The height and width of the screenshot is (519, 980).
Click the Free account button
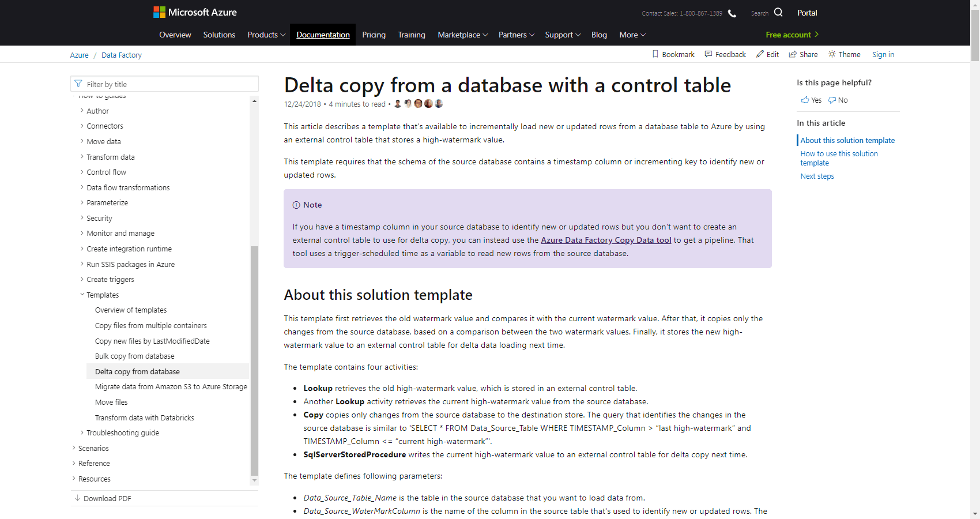(791, 35)
